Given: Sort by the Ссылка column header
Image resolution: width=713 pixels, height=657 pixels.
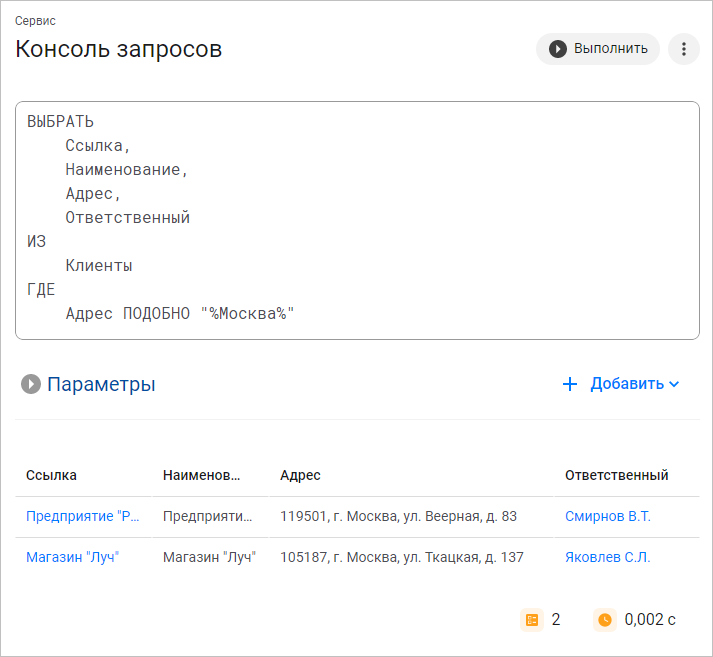Looking at the screenshot, I should (x=52, y=475).
